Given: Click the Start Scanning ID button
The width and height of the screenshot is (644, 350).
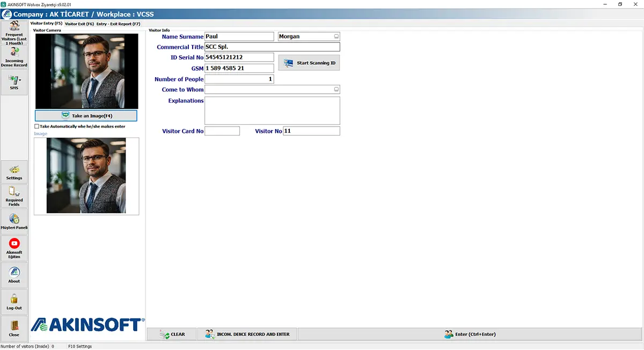Looking at the screenshot, I should click(x=309, y=63).
